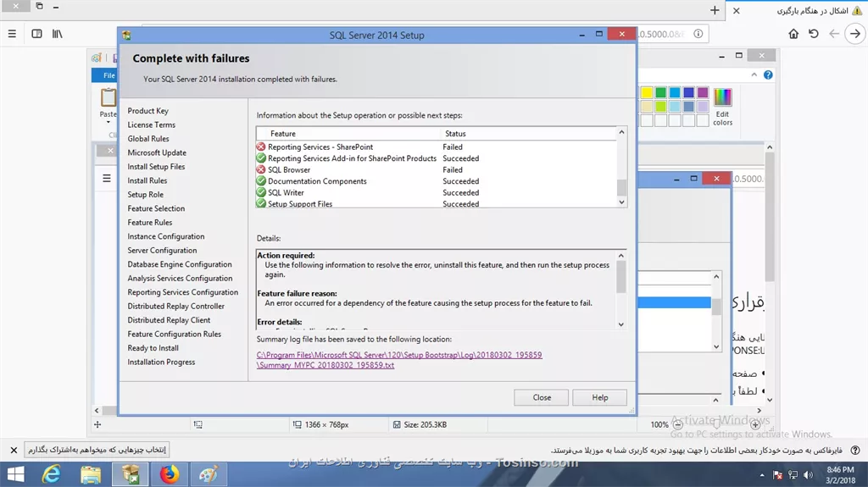The image size is (868, 487).
Task: Open Edit colors in Paint
Action: pos(722,107)
